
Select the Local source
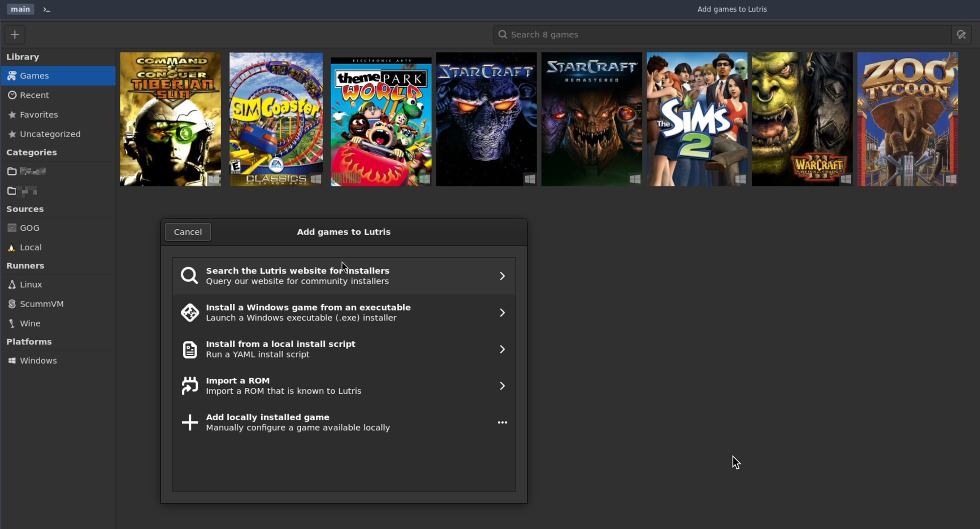pos(58,247)
